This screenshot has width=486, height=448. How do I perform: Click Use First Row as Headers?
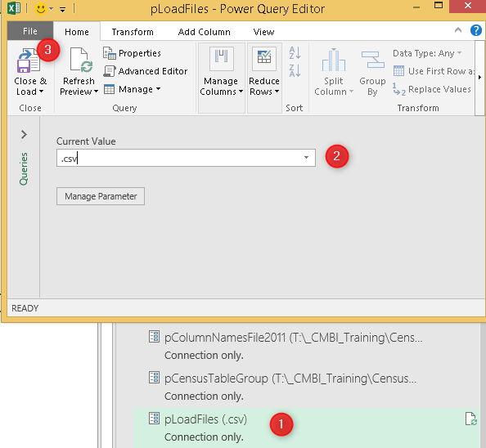click(x=434, y=71)
